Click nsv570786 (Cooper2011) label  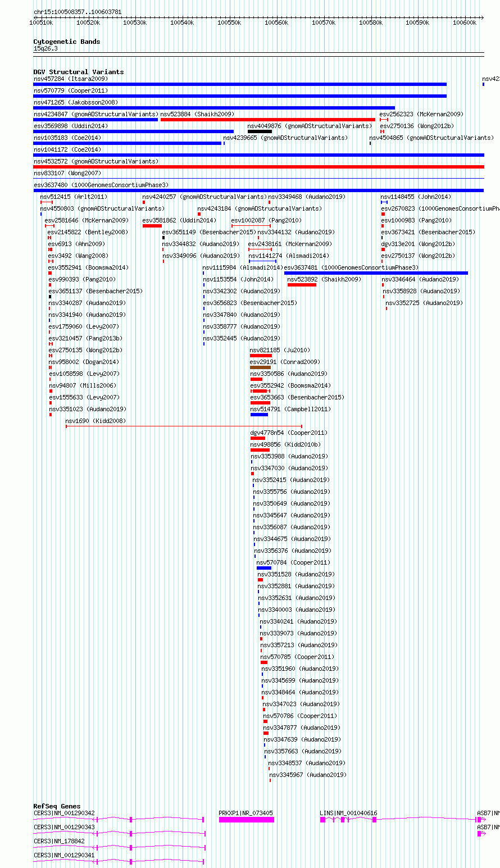coord(300,716)
